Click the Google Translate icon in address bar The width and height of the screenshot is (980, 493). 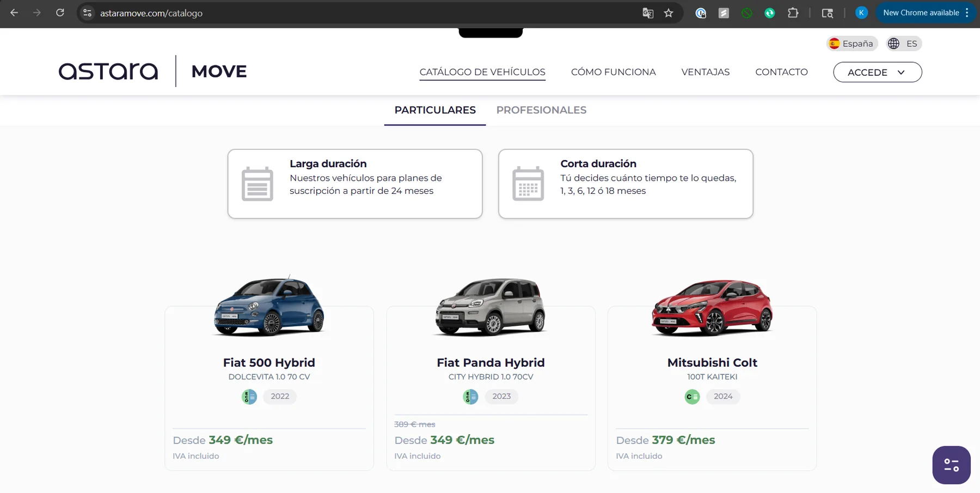tap(648, 13)
